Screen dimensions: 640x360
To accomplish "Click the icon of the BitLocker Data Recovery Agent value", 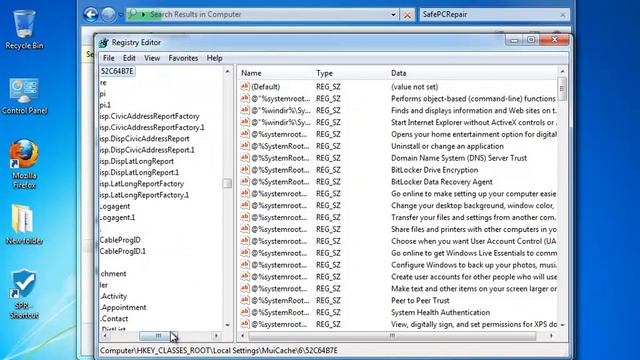I will tap(244, 181).
